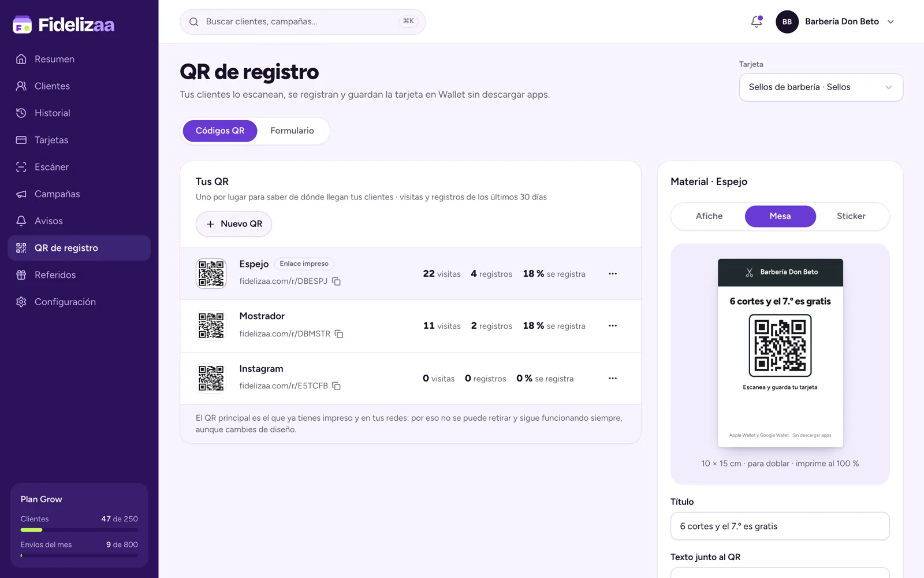Click the Texto junto al QR field
924x578 pixels.
click(x=780, y=572)
